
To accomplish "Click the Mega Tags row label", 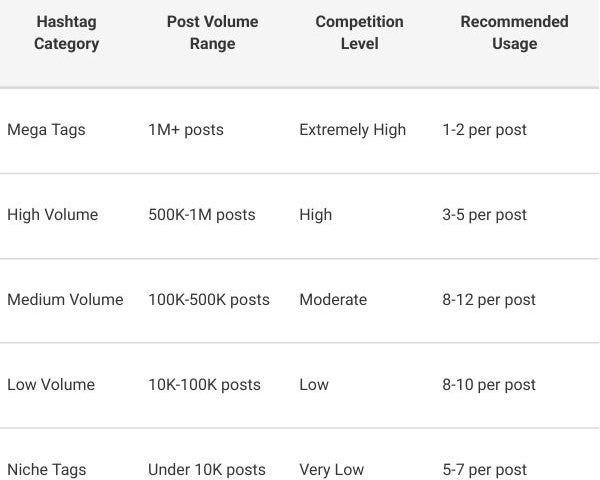I will [x=46, y=130].
